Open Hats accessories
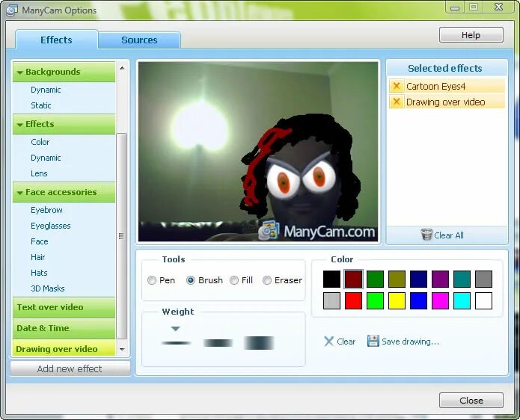520x420 pixels. click(x=39, y=273)
